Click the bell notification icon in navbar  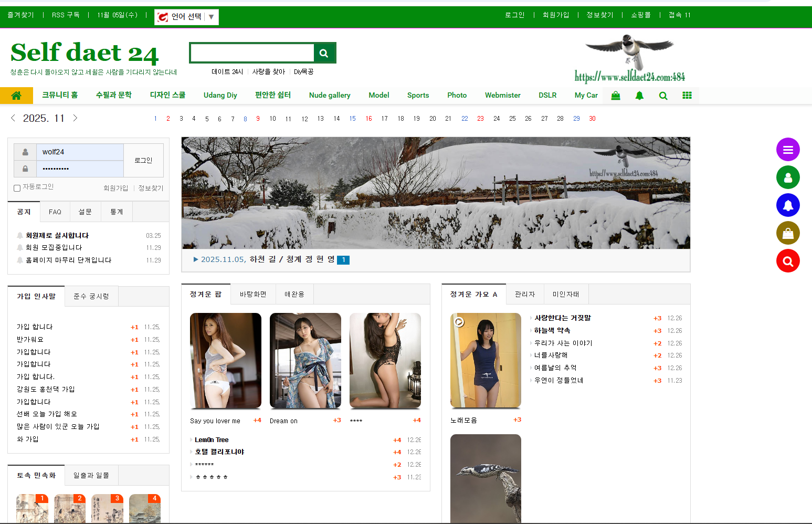coord(639,96)
